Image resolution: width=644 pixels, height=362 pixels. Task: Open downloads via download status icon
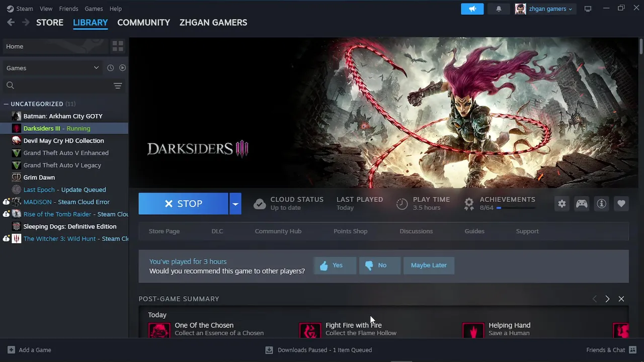pyautogui.click(x=269, y=350)
